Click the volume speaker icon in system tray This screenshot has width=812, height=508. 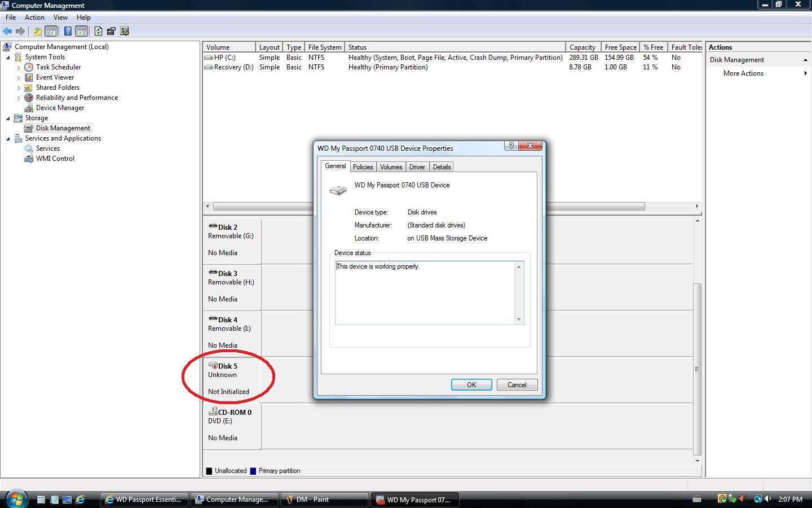click(x=767, y=499)
